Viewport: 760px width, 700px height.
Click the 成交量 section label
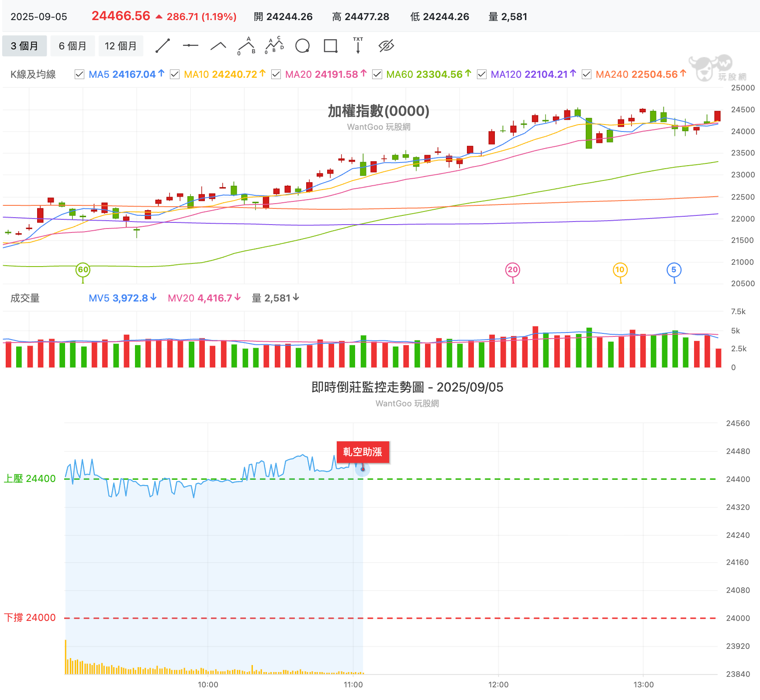[x=25, y=298]
